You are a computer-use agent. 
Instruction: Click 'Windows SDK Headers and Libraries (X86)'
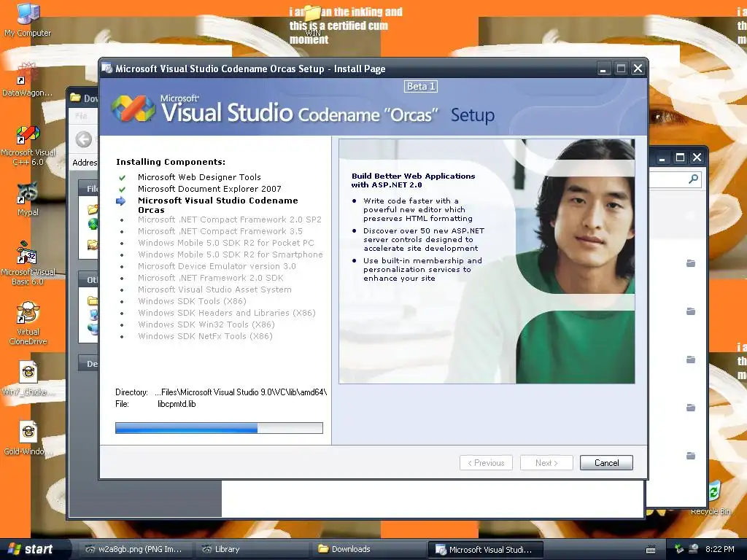point(227,313)
